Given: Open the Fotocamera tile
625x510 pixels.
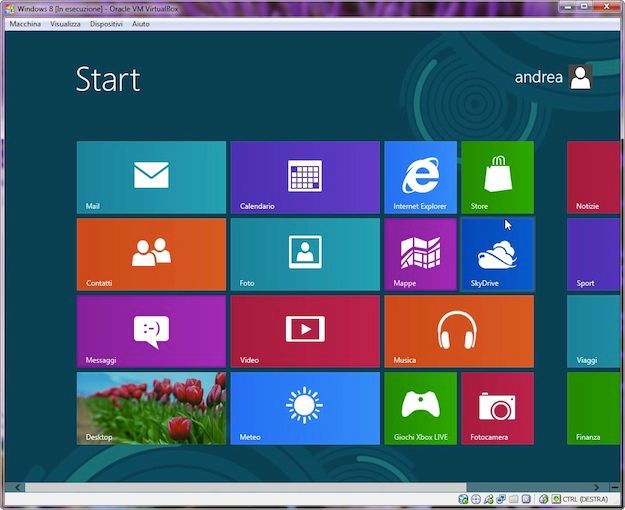Looking at the screenshot, I should coord(497,408).
